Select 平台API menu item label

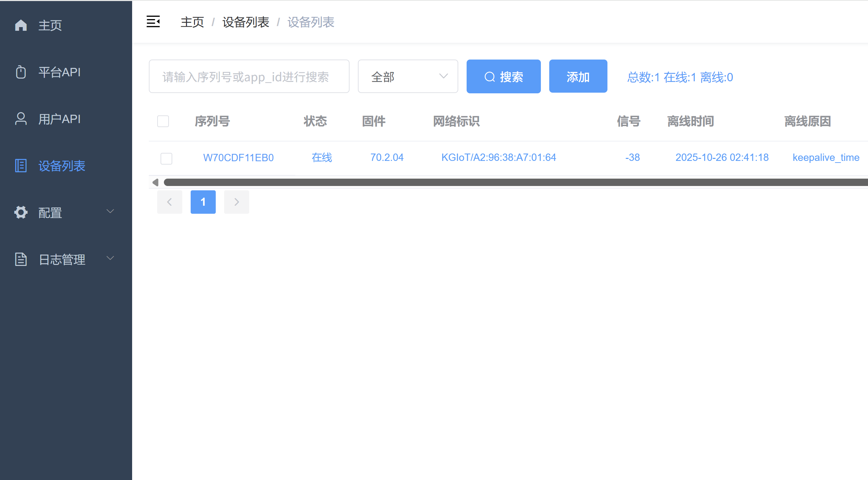(59, 72)
